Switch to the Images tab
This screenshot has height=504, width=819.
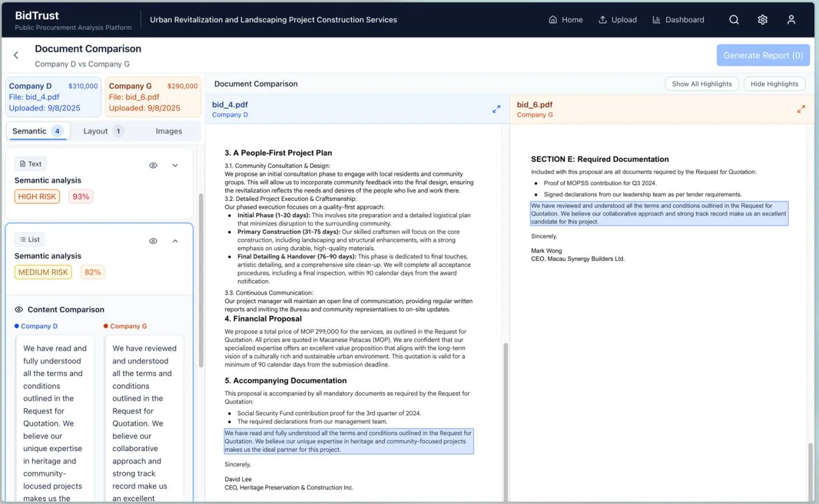point(169,131)
